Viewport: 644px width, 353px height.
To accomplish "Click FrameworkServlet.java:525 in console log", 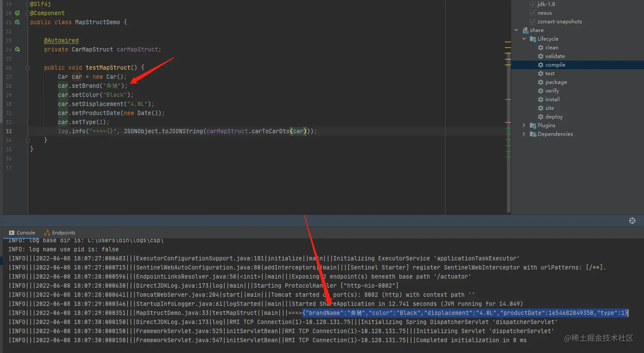I will point(179,331).
